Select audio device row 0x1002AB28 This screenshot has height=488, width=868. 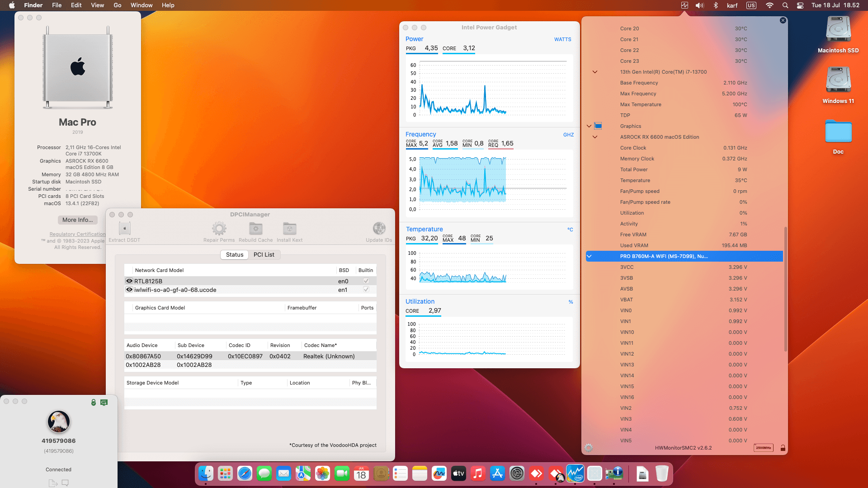tap(250, 365)
